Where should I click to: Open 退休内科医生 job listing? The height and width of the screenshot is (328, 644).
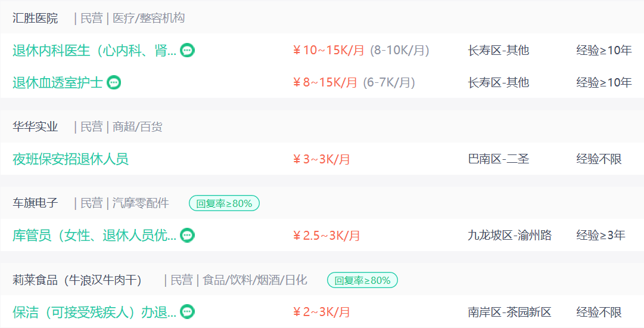pos(95,51)
